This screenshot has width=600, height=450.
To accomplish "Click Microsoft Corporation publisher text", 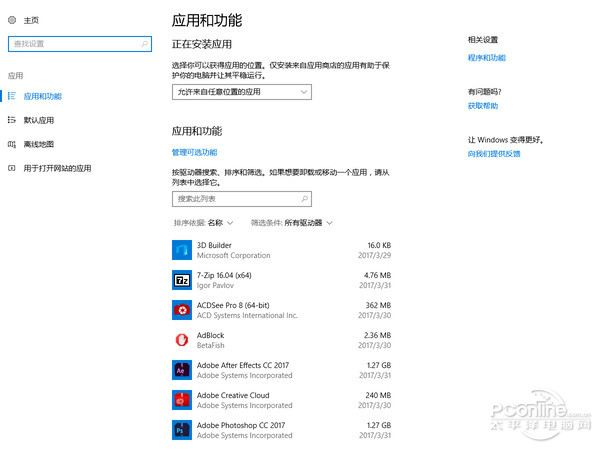I will [233, 255].
